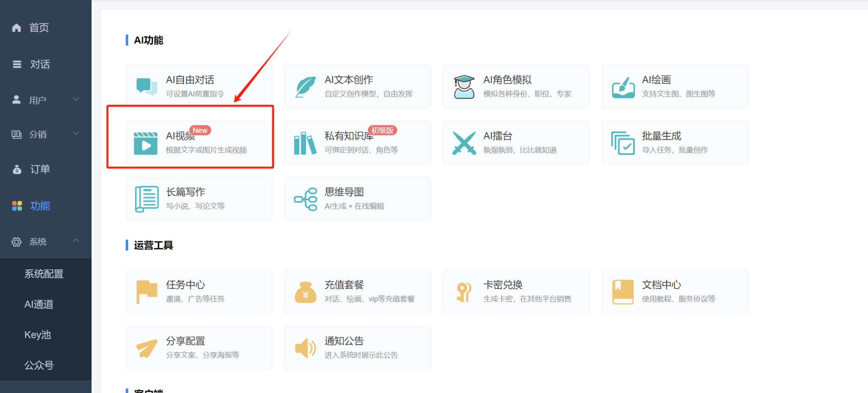868x393 pixels.
Task: Collapse the 系统 sidebar section
Action: (x=45, y=241)
